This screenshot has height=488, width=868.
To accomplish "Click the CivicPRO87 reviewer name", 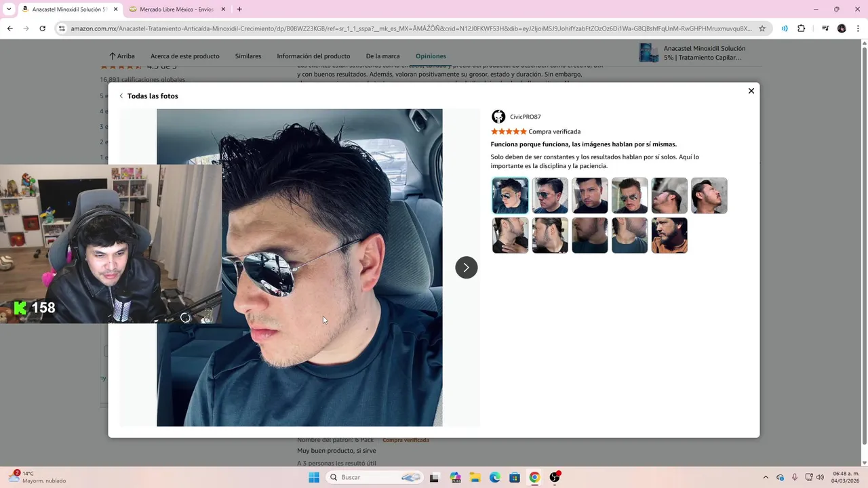I will (525, 117).
